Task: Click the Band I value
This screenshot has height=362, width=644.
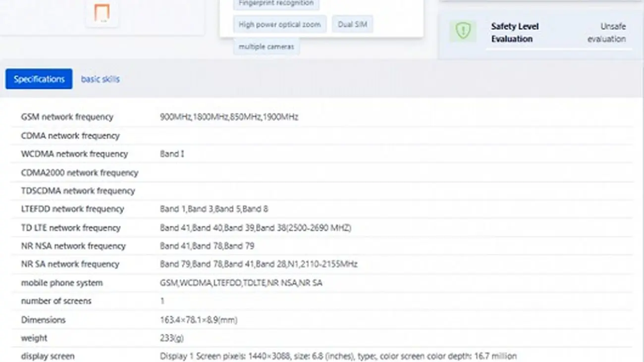Action: (x=172, y=154)
